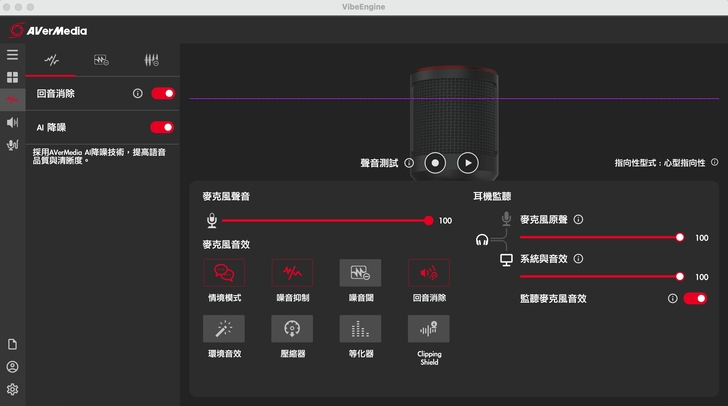Open the speaker page in left sidebar

click(x=12, y=122)
